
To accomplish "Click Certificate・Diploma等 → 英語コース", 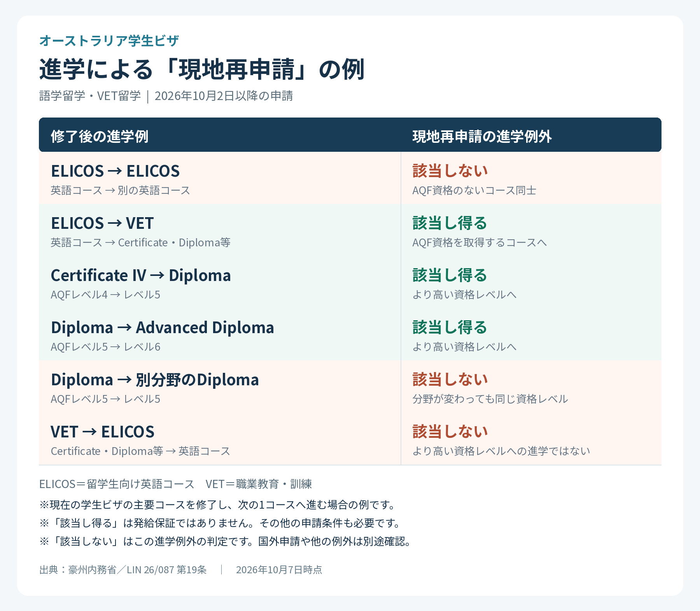I will click(x=140, y=451).
